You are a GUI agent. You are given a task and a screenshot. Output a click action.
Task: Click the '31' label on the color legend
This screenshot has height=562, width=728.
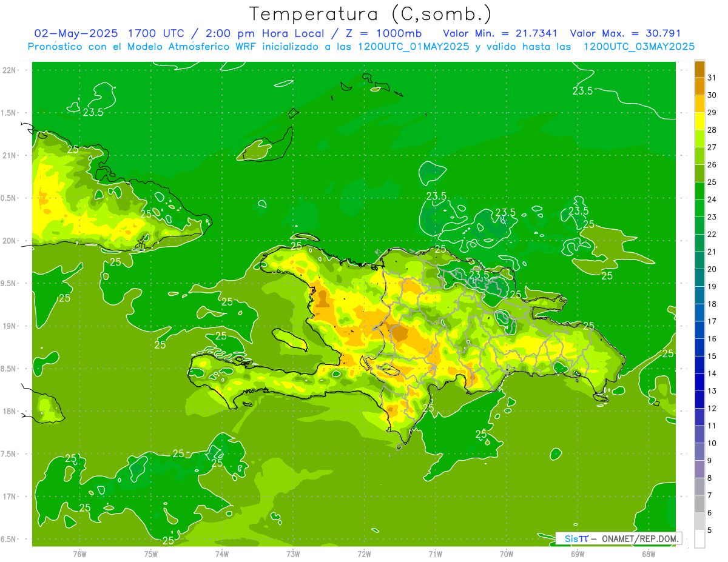(712, 78)
